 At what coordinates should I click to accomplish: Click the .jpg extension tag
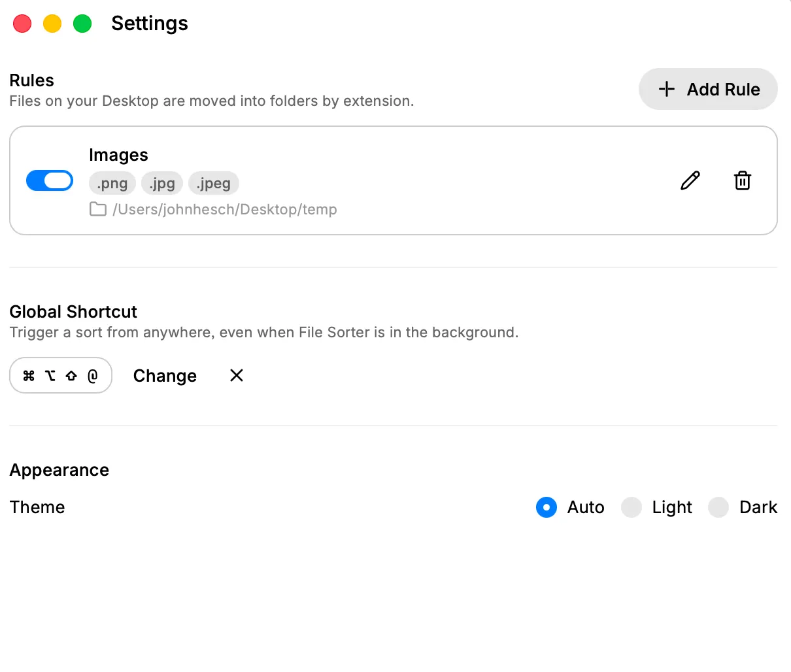point(162,184)
